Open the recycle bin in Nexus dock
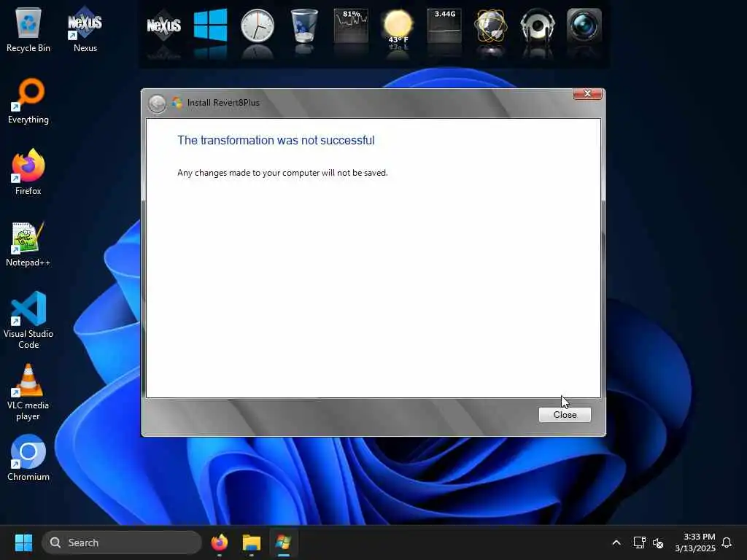The height and width of the screenshot is (560, 747). pos(304,26)
